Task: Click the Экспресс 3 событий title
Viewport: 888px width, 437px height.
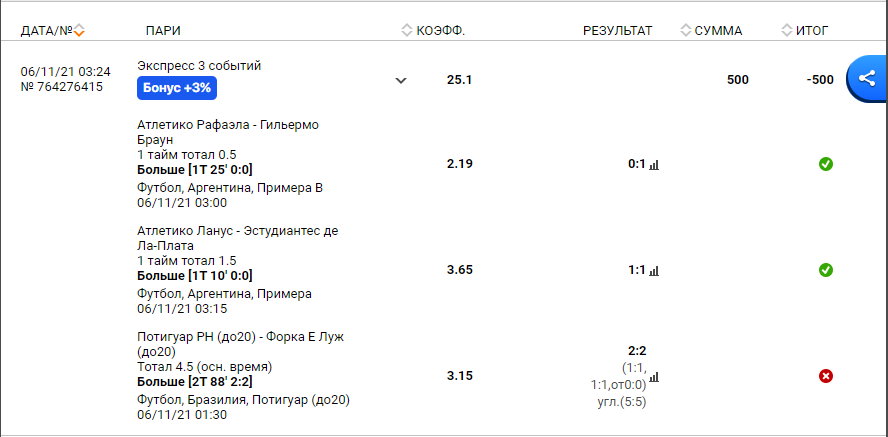Action: 199,66
